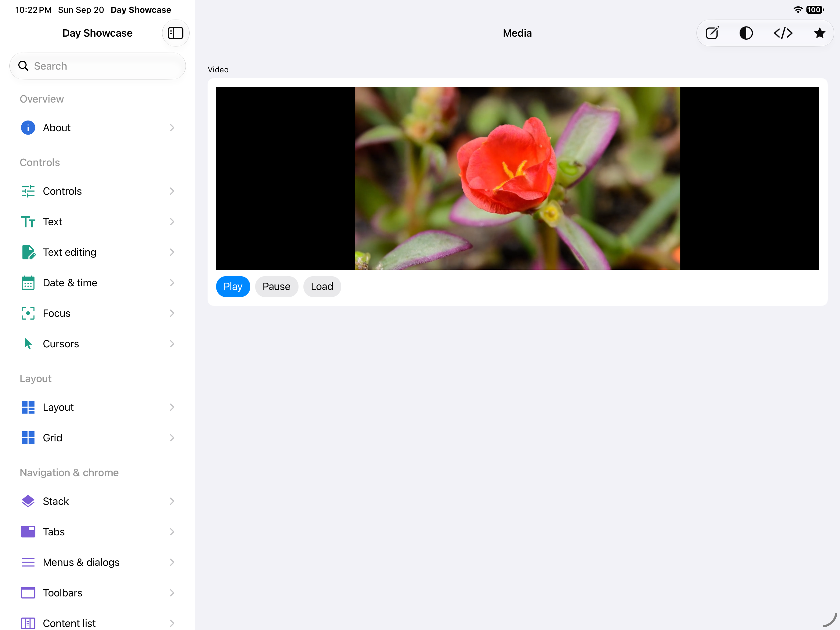The height and width of the screenshot is (630, 840).
Task: Open the About page
Action: click(98, 128)
